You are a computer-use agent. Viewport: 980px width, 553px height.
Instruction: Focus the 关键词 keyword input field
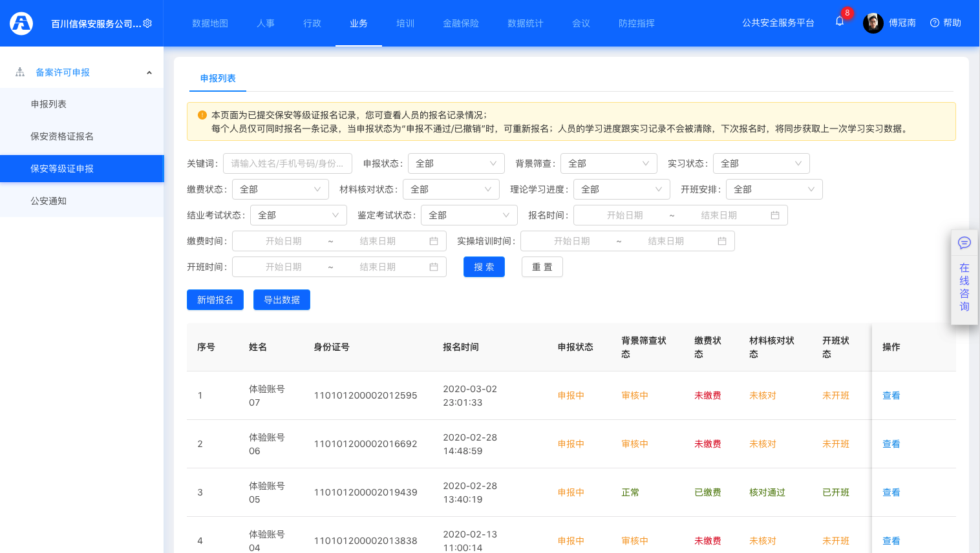click(x=288, y=163)
